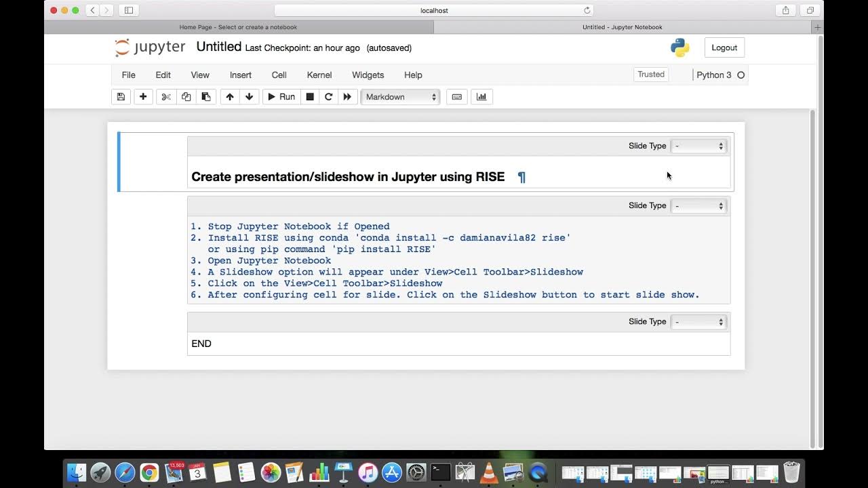
Task: Click the page vertical scrollbar
Action: 814,278
